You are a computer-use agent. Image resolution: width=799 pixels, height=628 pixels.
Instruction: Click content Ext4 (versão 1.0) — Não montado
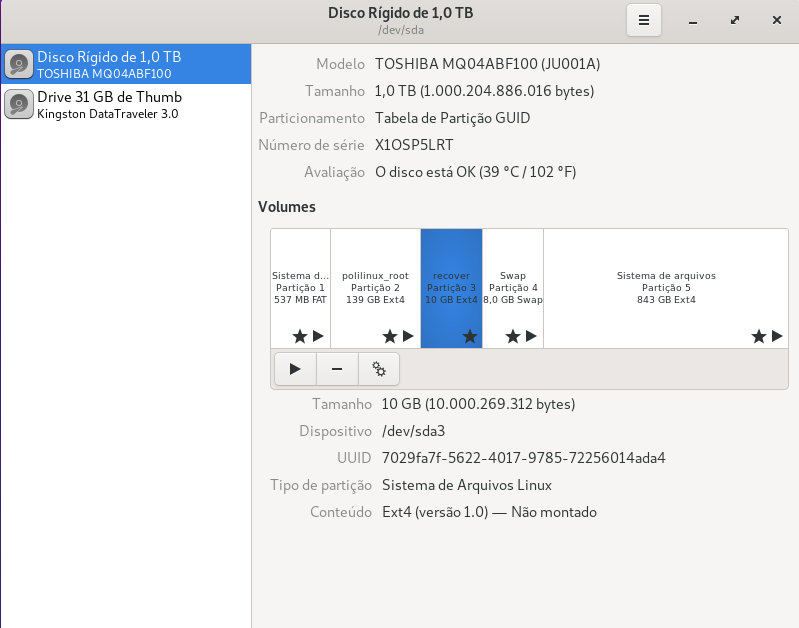pos(489,512)
